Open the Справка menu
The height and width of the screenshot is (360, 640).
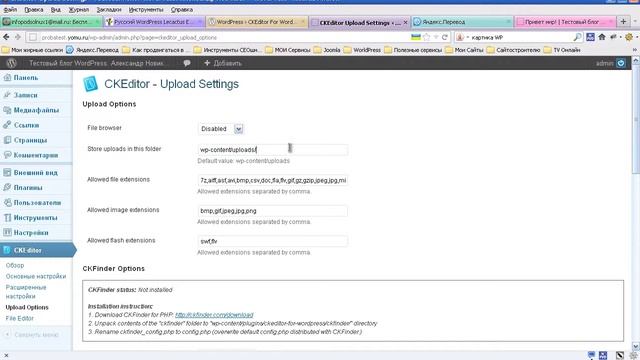click(182, 9)
